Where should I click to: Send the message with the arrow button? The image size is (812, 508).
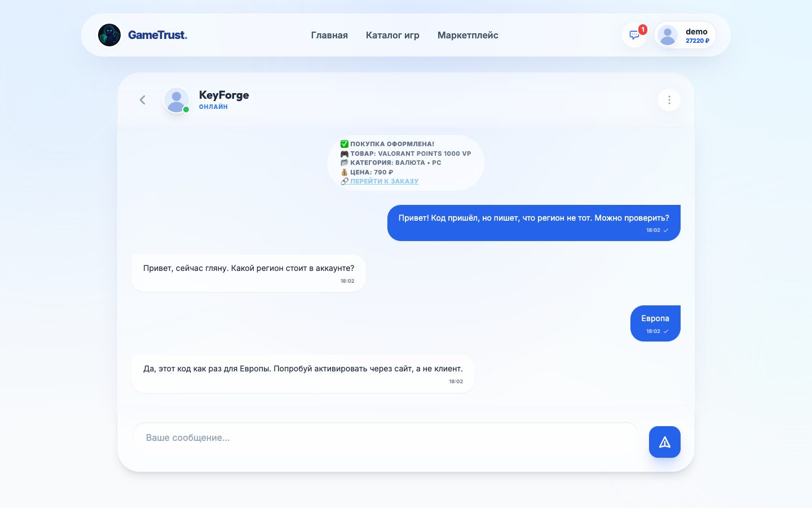665,442
